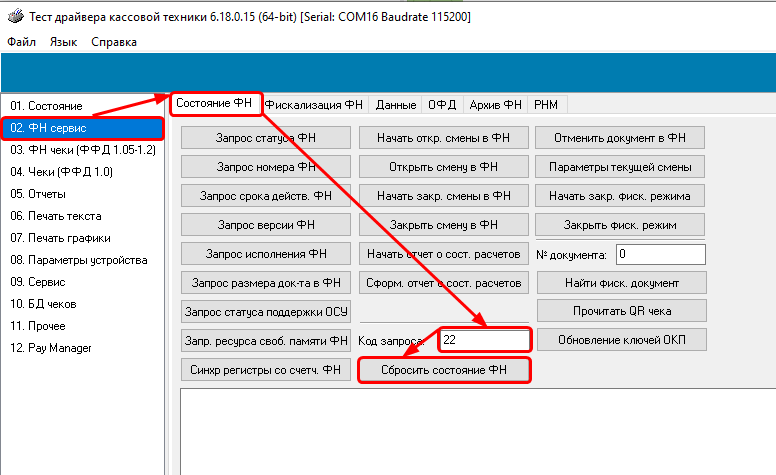The image size is (776, 475).
Task: Open the Архив ФН tab
Action: pyautogui.click(x=495, y=104)
